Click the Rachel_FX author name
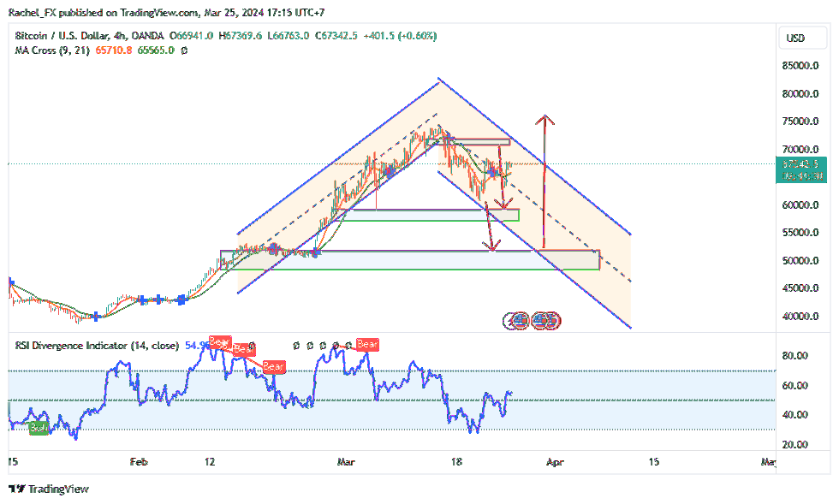839x504 pixels. 33,12
